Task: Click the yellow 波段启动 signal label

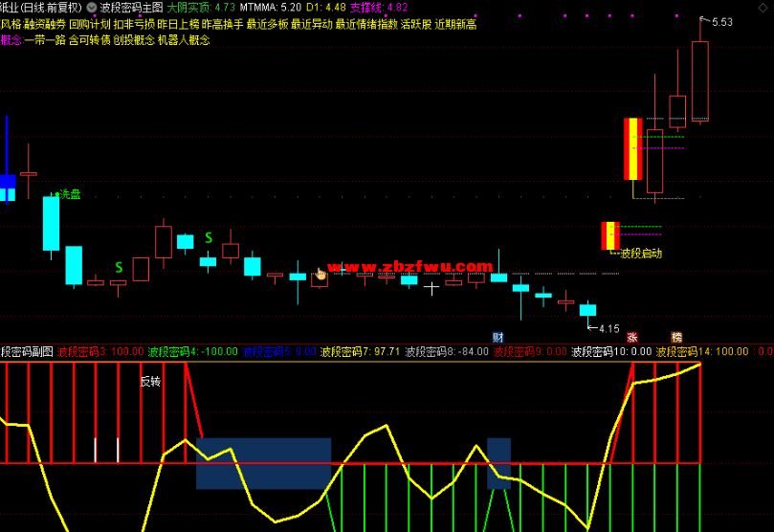Action: click(641, 254)
